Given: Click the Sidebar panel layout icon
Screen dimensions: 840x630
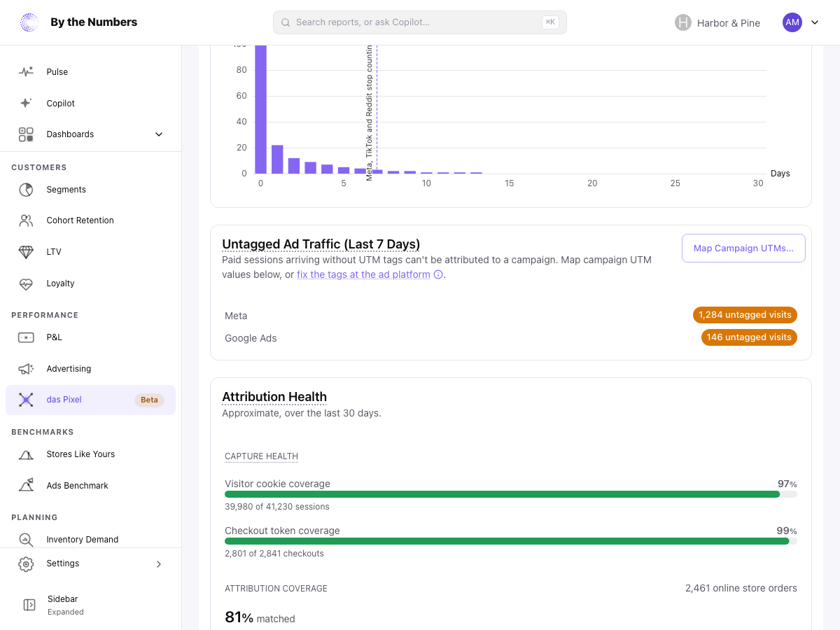Looking at the screenshot, I should tap(29, 605).
